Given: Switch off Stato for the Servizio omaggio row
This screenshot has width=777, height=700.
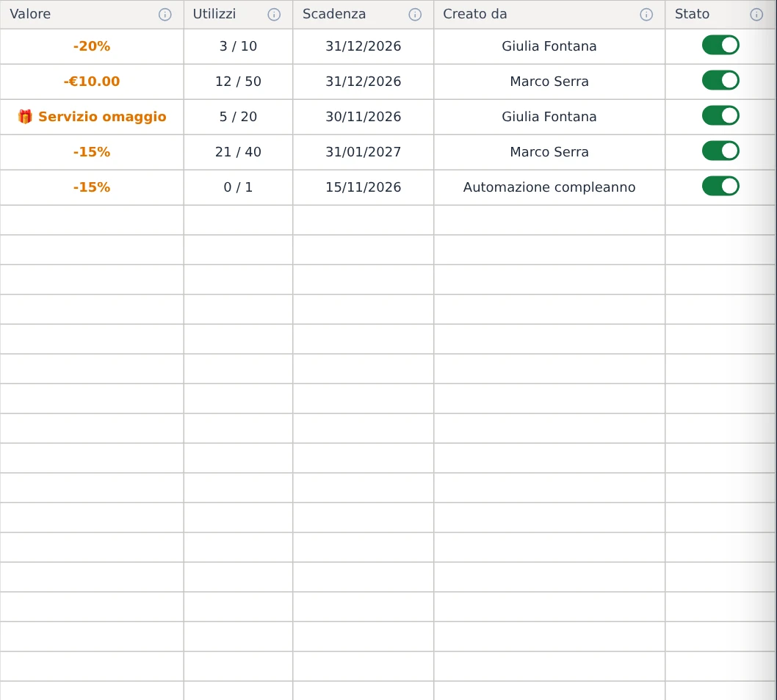Looking at the screenshot, I should [x=720, y=115].
